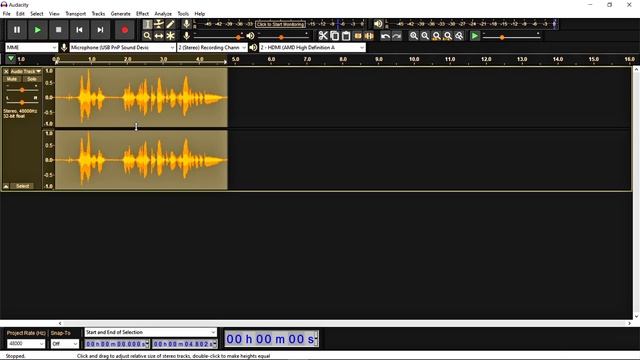Click the Zoom Toggle icon

click(459, 36)
